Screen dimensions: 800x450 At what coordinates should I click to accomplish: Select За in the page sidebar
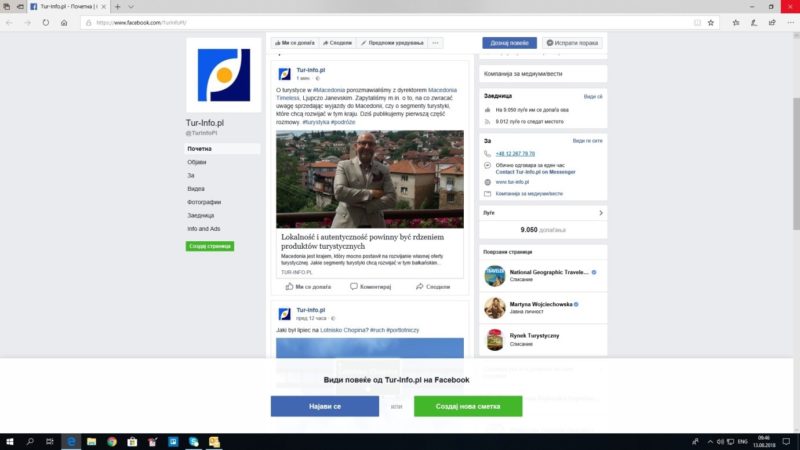pos(191,175)
